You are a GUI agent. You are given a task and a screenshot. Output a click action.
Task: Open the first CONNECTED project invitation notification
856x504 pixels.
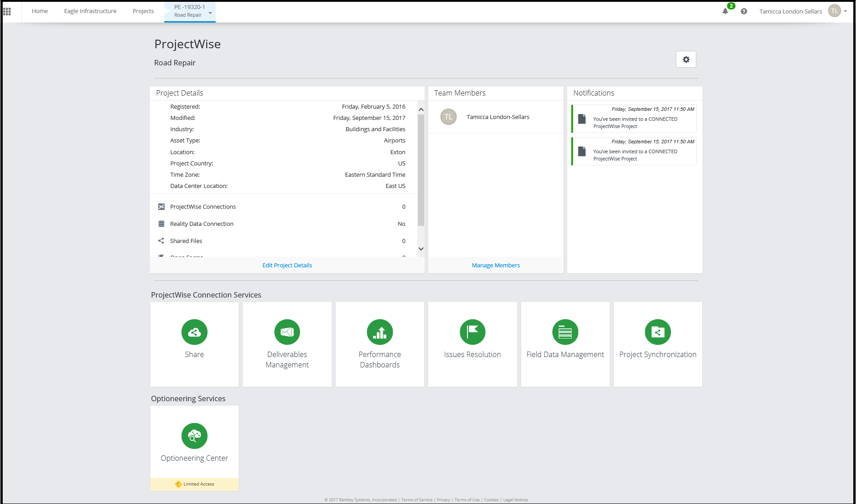tap(634, 119)
